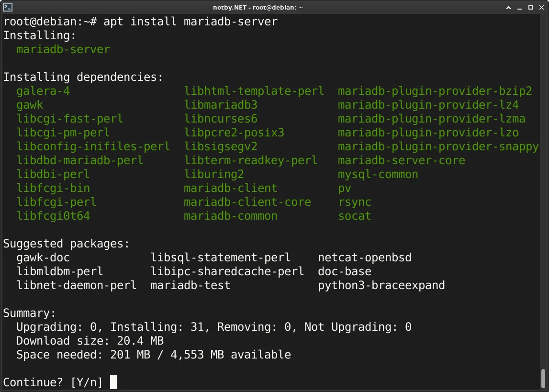Click 'libcgi-pm-perl' package
Viewport: 549px width, 392px height.
pyautogui.click(x=63, y=133)
